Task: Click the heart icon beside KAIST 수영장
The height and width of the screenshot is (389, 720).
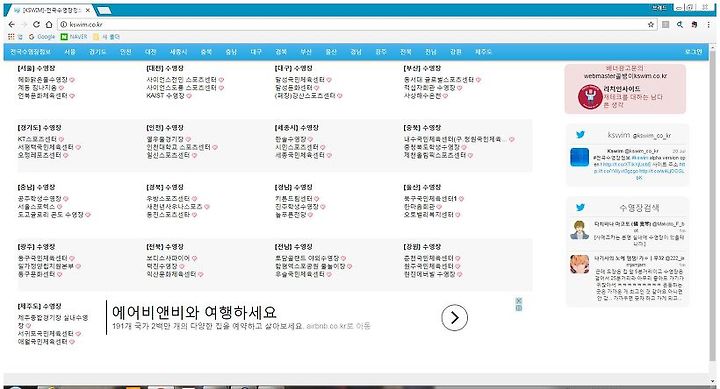Action: click(x=189, y=96)
